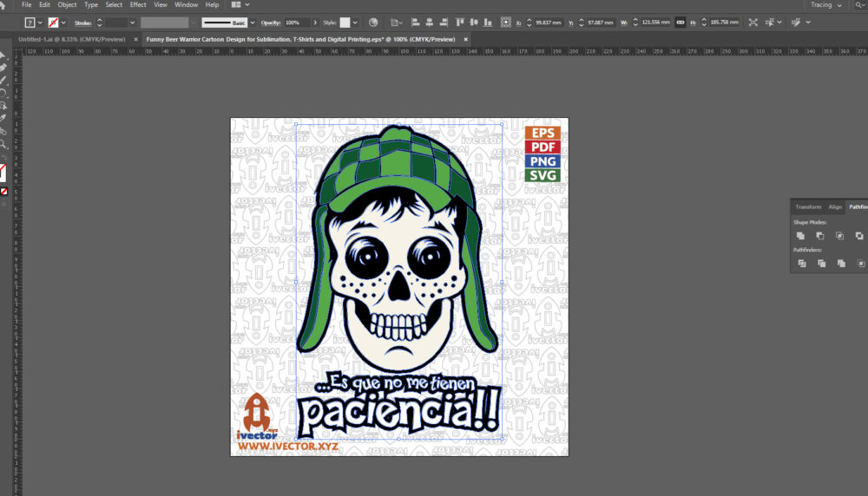This screenshot has width=868, height=496.
Task: Open the stroke color dropdown arrow
Action: pos(63,23)
